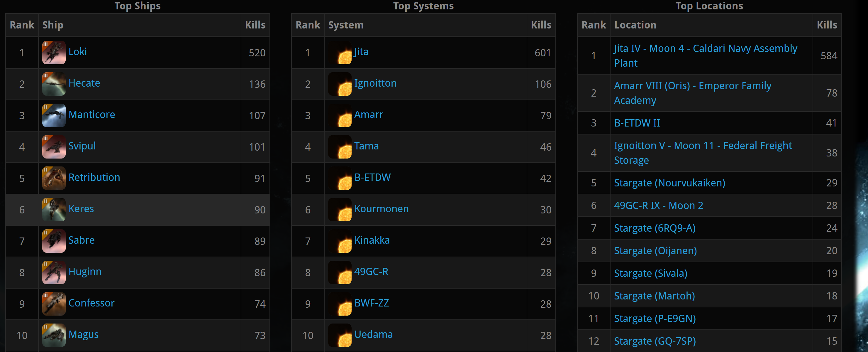This screenshot has height=352, width=868.
Task: Click the Magus ship icon
Action: [54, 335]
